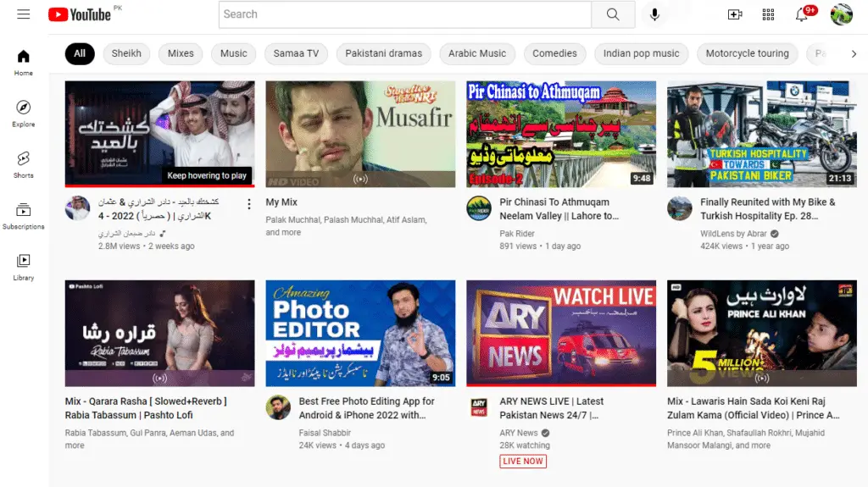Click the ARY News channel name
The width and height of the screenshot is (868, 487).
(519, 433)
